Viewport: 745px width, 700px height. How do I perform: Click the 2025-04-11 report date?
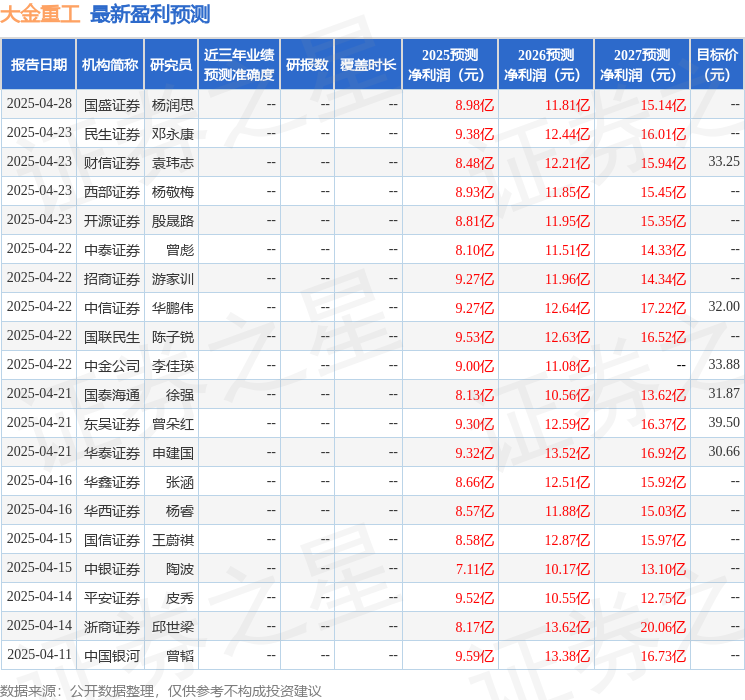[x=39, y=654]
